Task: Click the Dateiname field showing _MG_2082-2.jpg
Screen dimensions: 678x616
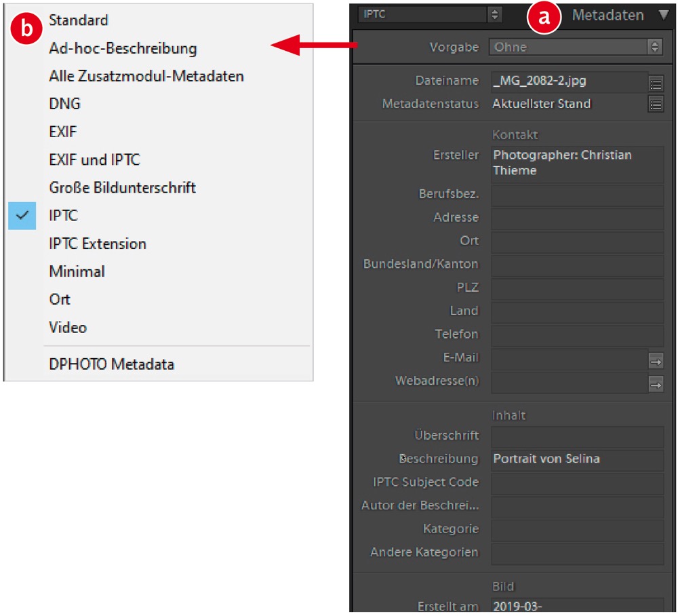Action: point(568,81)
